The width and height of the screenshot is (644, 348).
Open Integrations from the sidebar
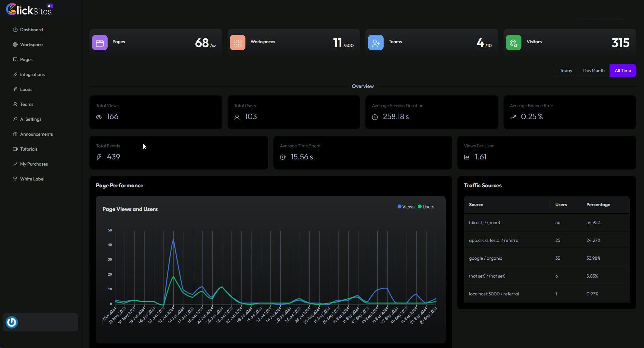coord(33,74)
